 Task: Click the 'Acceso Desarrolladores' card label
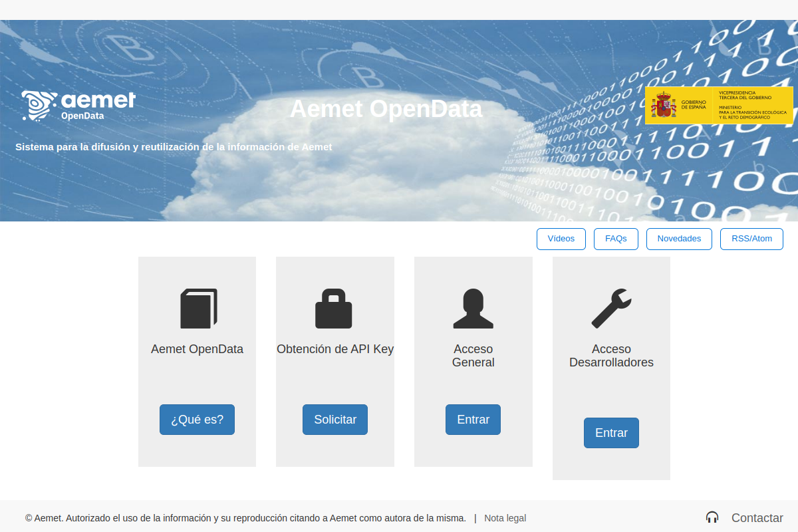pos(611,356)
